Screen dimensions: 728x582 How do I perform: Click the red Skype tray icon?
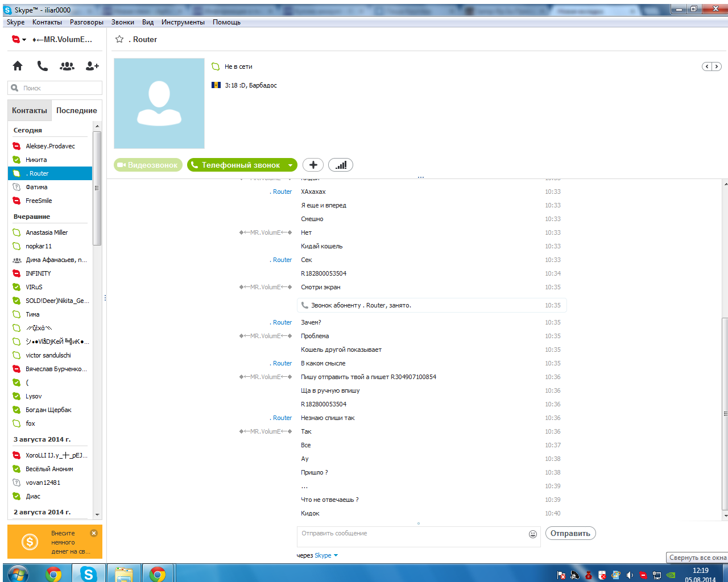(x=643, y=575)
